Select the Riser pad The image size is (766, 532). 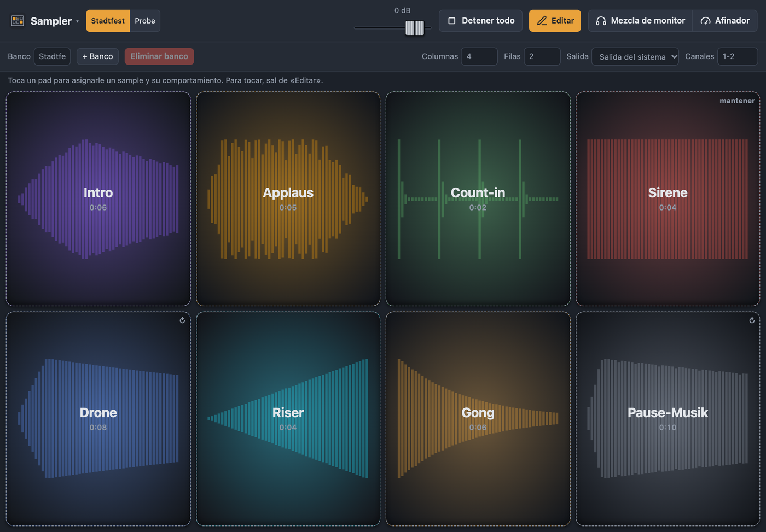(288, 419)
